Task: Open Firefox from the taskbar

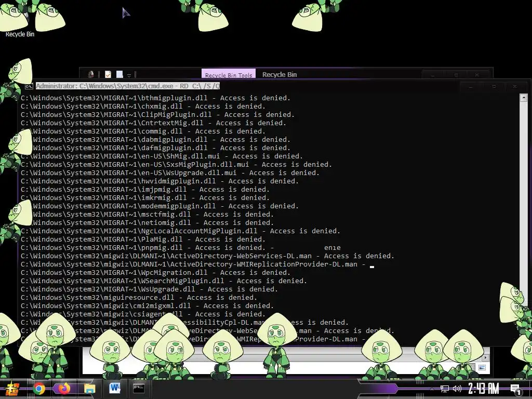Action: coord(64,389)
